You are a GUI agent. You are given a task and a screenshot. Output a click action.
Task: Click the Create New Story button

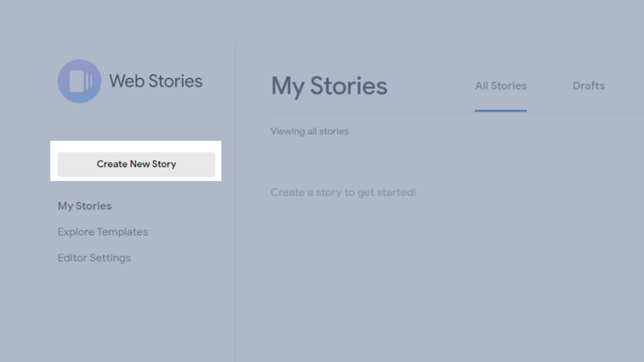[136, 164]
